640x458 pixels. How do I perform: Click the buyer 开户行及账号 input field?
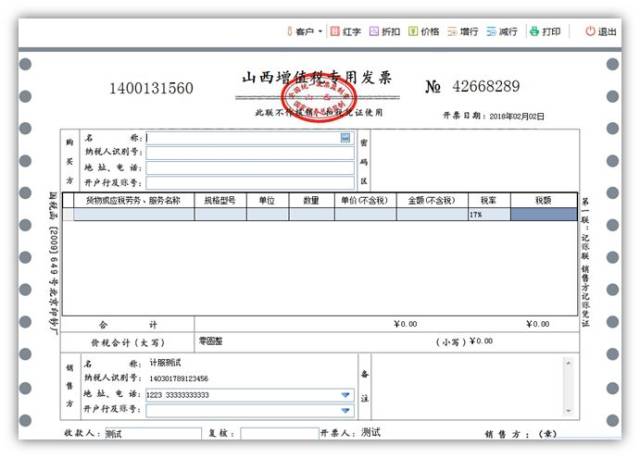click(249, 183)
